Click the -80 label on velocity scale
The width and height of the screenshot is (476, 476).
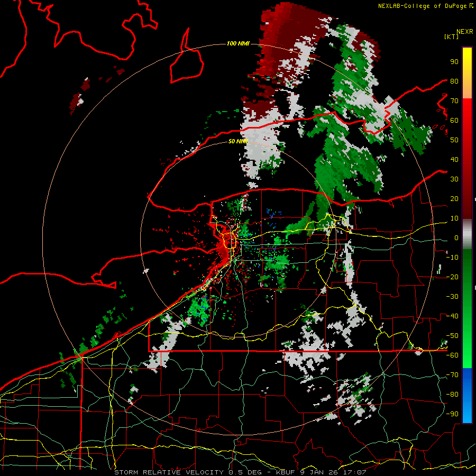[x=452, y=395]
